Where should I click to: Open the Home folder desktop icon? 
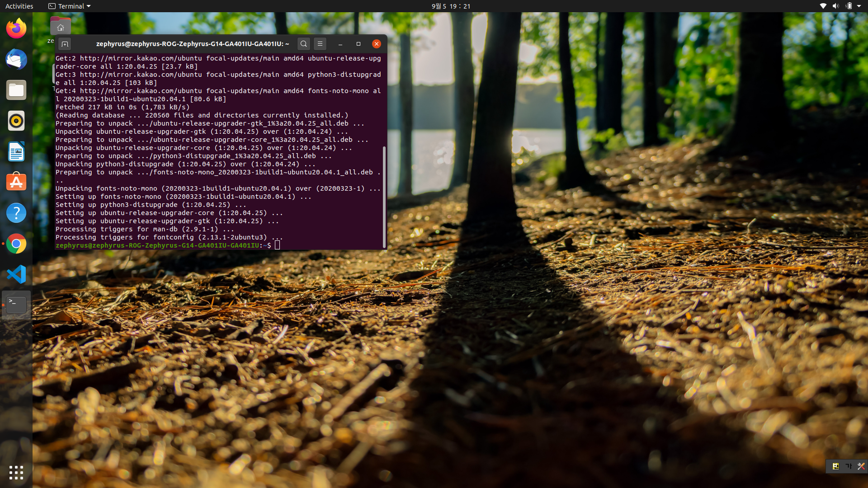point(60,26)
